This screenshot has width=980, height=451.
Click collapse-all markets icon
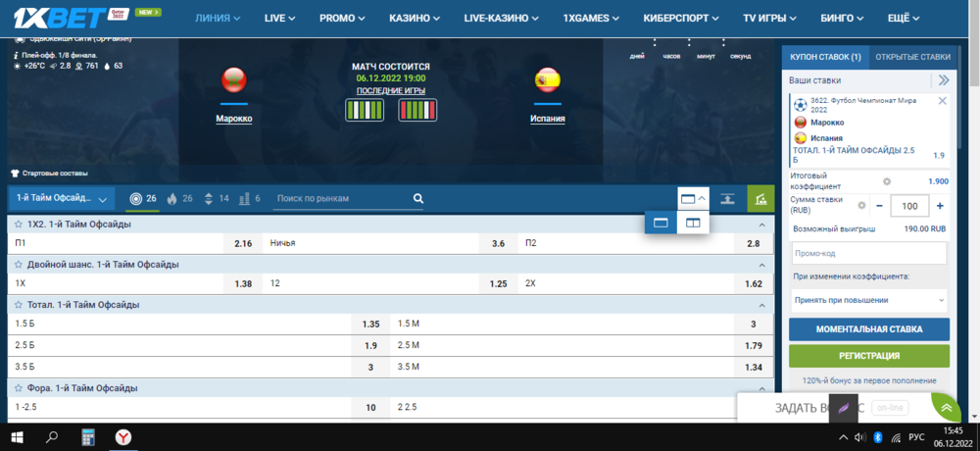tap(727, 199)
